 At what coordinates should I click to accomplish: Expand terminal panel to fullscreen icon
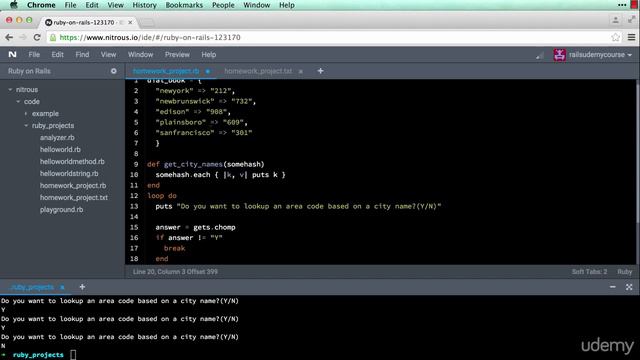point(629,287)
